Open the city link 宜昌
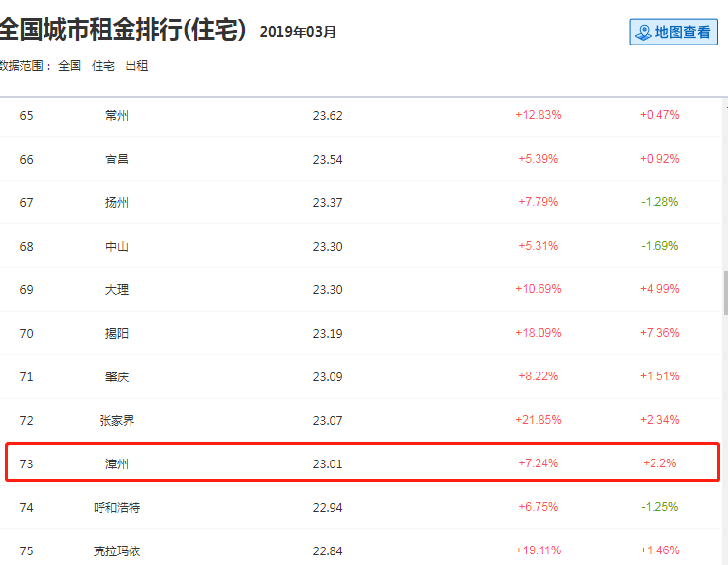 (117, 159)
